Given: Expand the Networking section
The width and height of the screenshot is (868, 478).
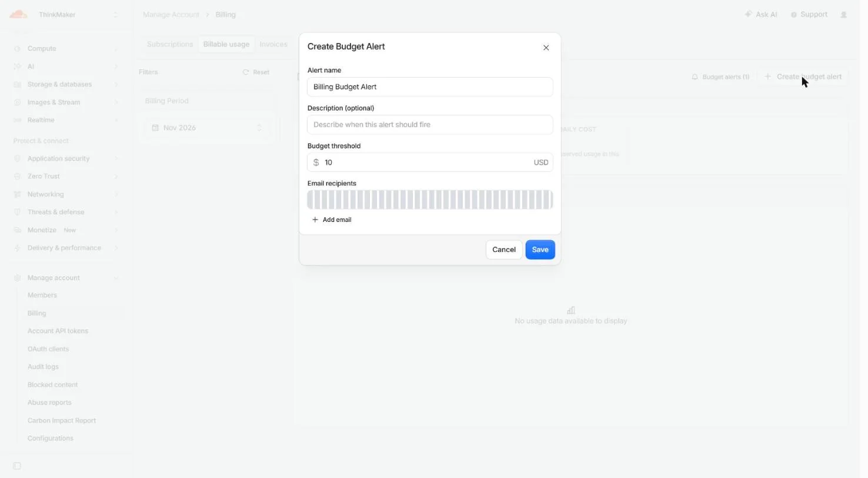Looking at the screenshot, I should (x=66, y=194).
